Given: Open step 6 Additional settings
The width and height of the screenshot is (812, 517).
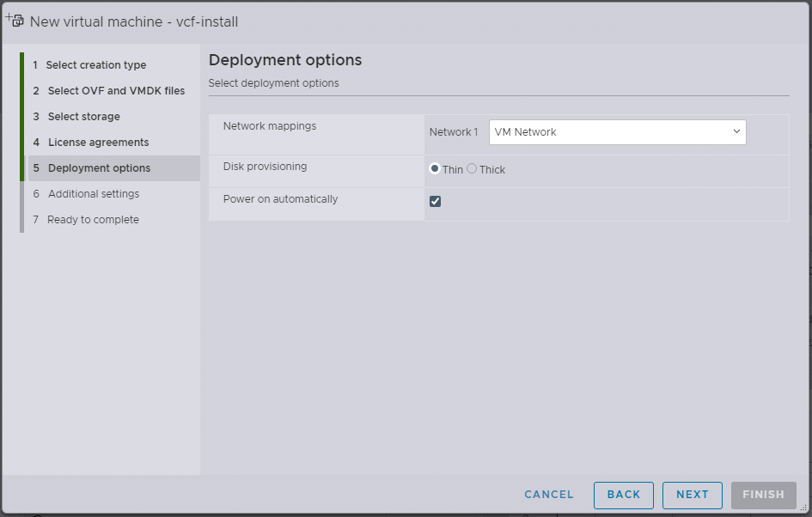Looking at the screenshot, I should [x=93, y=194].
